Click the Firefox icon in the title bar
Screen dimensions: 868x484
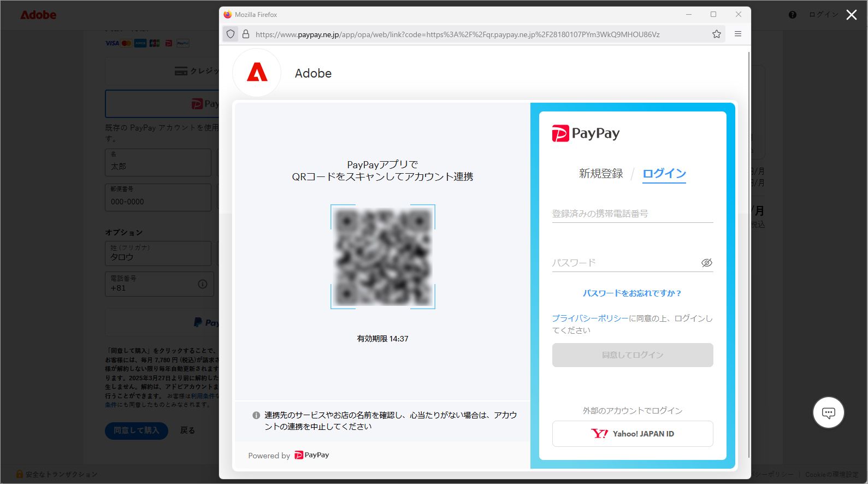pyautogui.click(x=228, y=15)
